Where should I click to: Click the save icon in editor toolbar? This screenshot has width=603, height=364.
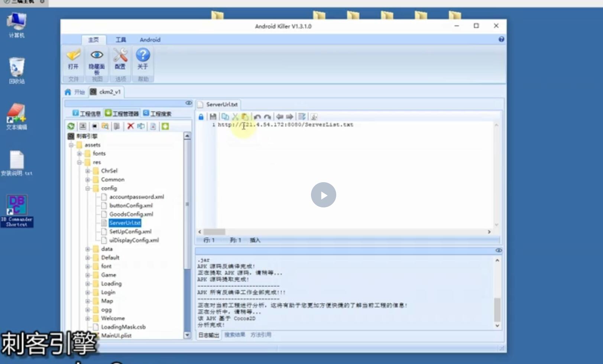point(213,117)
